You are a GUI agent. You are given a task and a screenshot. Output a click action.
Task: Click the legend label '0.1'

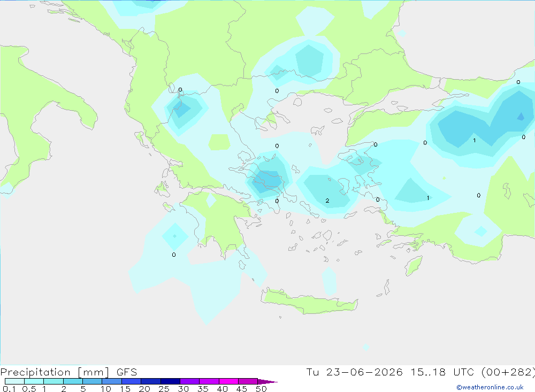pyautogui.click(x=9, y=389)
